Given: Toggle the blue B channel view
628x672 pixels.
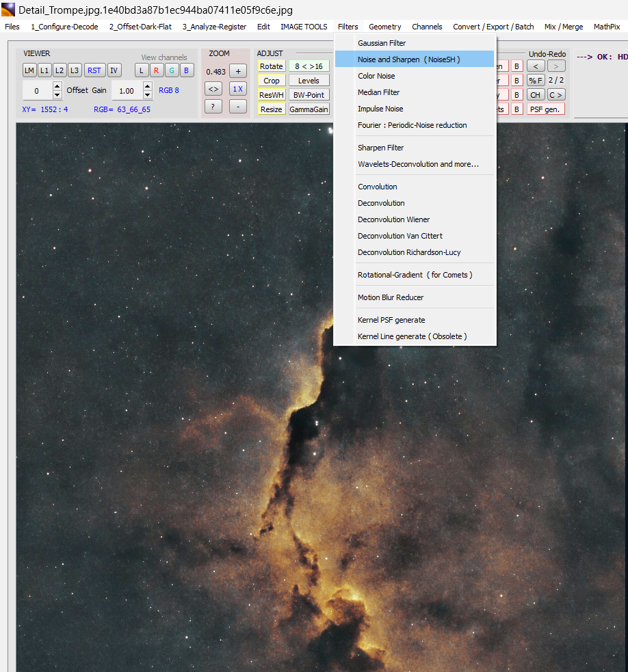Looking at the screenshot, I should (x=187, y=70).
